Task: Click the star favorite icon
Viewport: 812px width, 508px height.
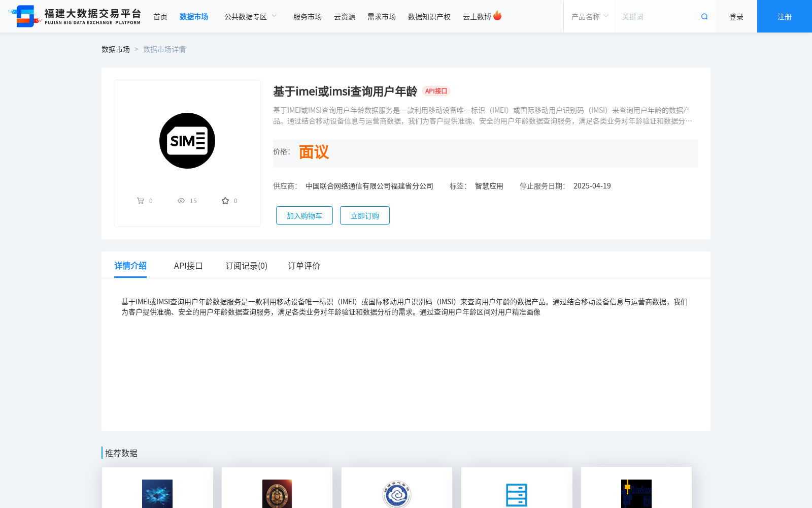Action: 225,201
